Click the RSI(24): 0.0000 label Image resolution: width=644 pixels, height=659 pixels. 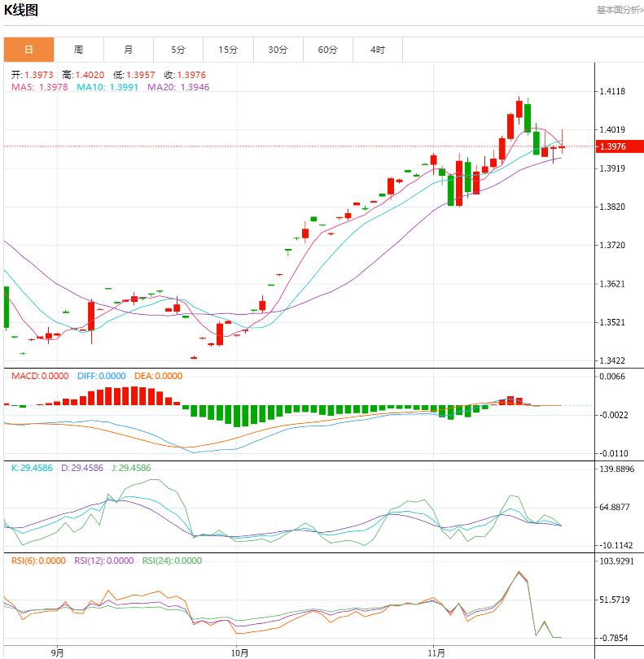172,561
